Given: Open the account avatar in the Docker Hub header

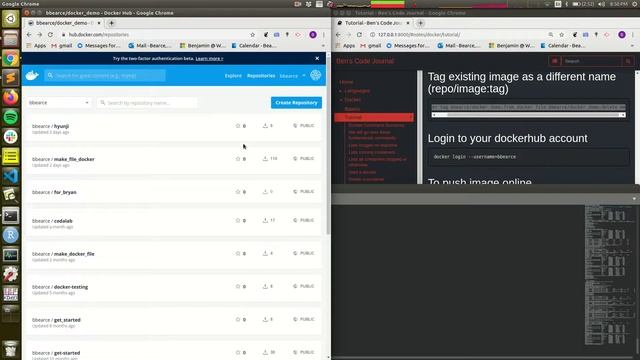Looking at the screenshot, I should (x=316, y=76).
